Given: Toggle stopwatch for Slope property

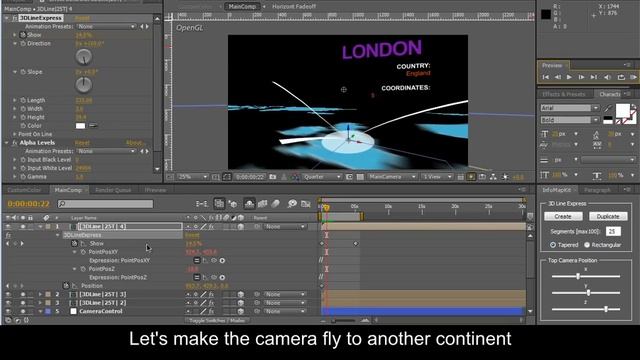Looking at the screenshot, I should pos(23,72).
